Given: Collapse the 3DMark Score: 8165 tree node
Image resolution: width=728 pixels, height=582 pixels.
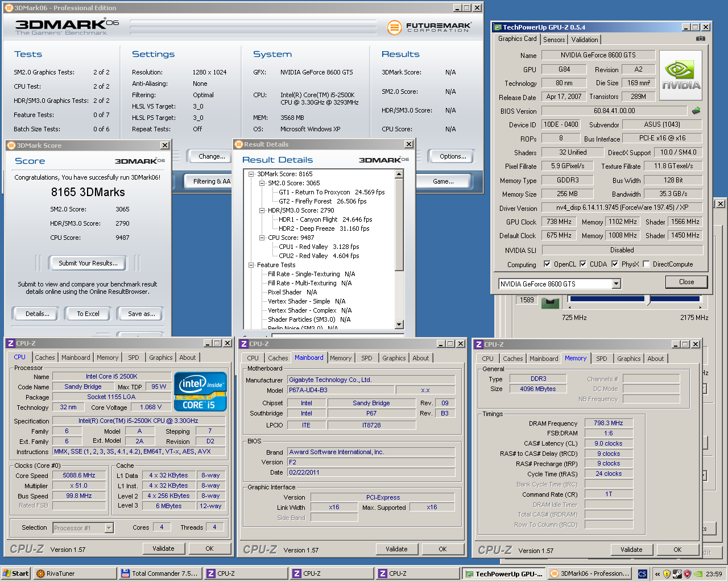Looking at the screenshot, I should [x=251, y=174].
